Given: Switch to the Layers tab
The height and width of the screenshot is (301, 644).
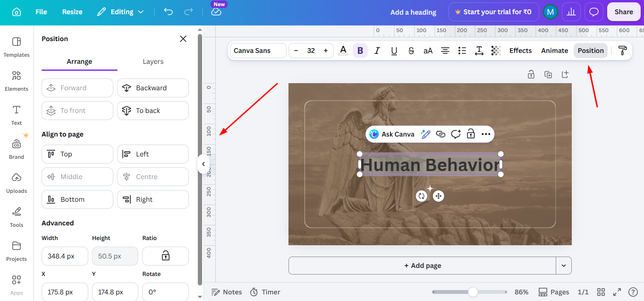Looking at the screenshot, I should [x=153, y=61].
